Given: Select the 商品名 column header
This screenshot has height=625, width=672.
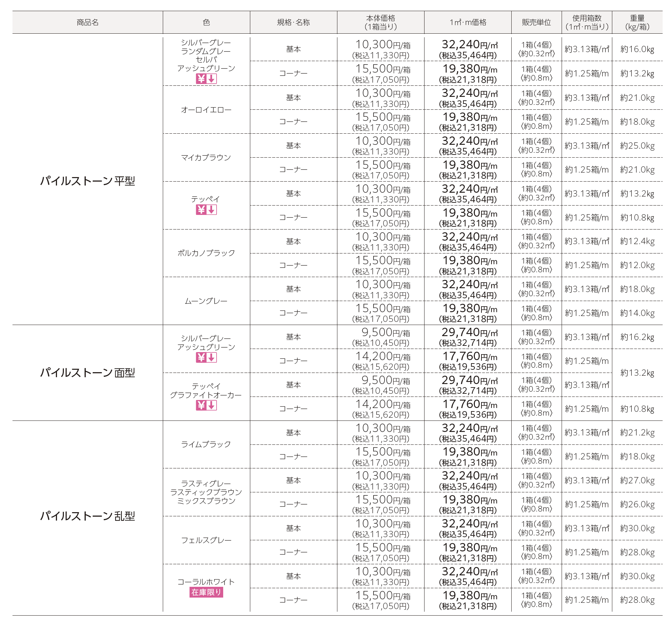Looking at the screenshot, I should pyautogui.click(x=87, y=23).
